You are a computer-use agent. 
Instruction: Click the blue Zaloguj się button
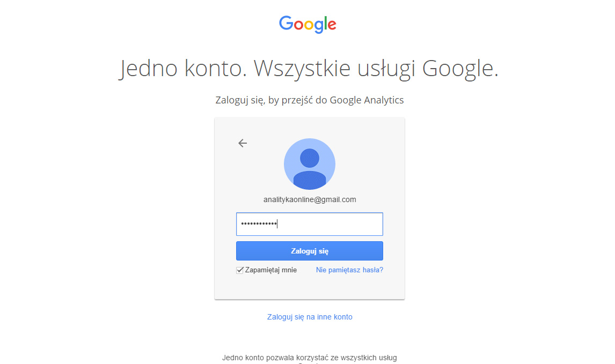pos(310,251)
